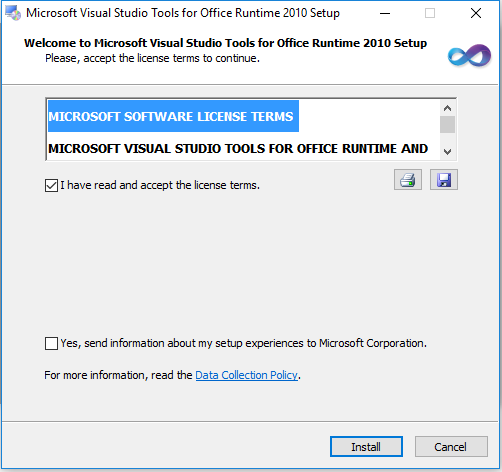Click the 'Welcome to Microsoft Visual Studio Tools' header
The width and height of the screenshot is (502, 472).
point(225,43)
